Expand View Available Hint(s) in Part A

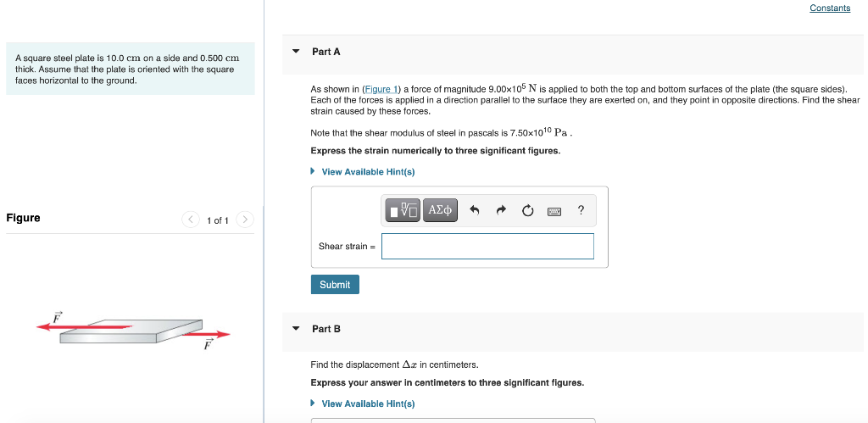(x=363, y=172)
